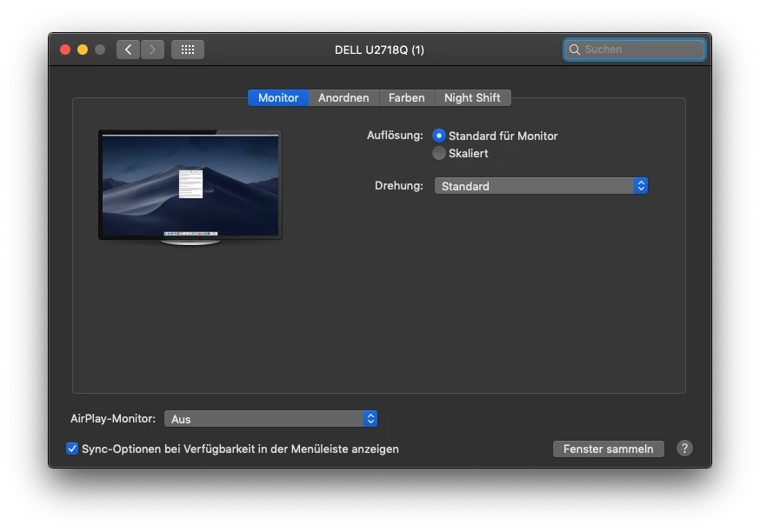
Task: Select the Monitor tab
Action: (x=278, y=98)
